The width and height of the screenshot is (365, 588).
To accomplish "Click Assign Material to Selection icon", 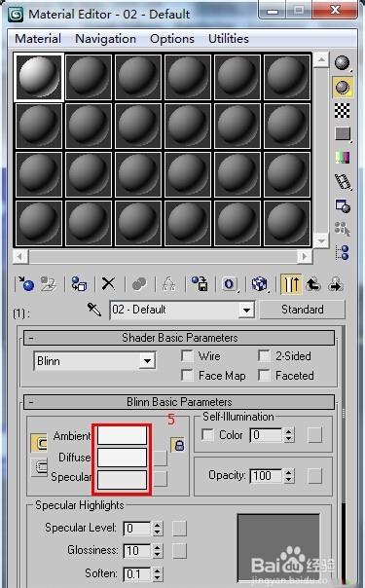I will [79, 284].
